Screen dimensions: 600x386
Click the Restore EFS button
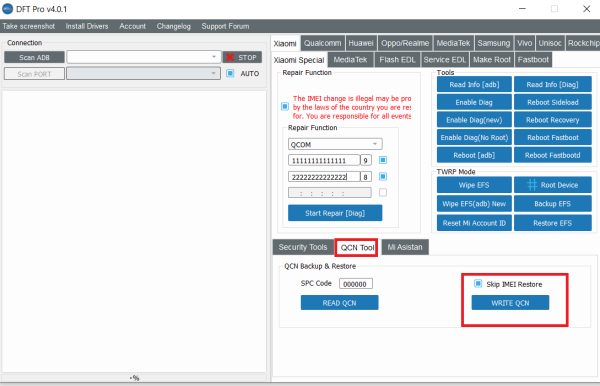pyautogui.click(x=553, y=223)
